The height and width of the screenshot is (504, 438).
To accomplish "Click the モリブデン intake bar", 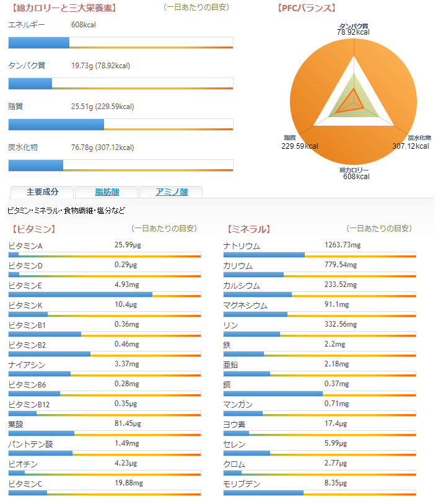I will [319, 493].
